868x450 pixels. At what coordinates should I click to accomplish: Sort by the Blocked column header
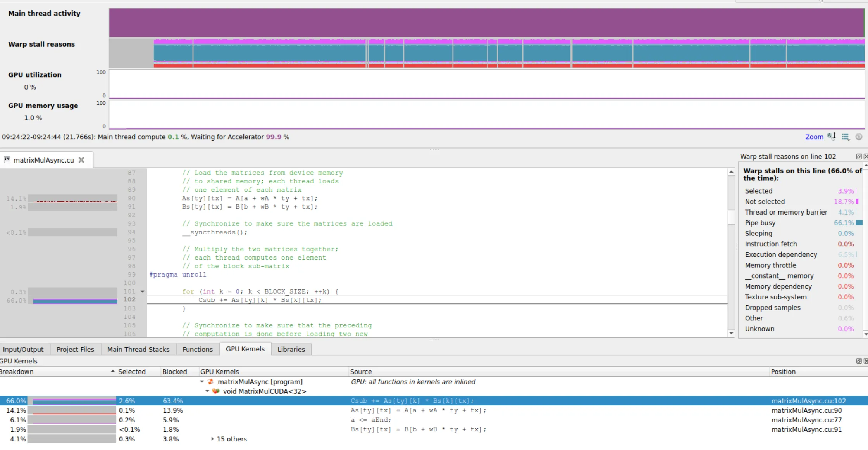179,372
